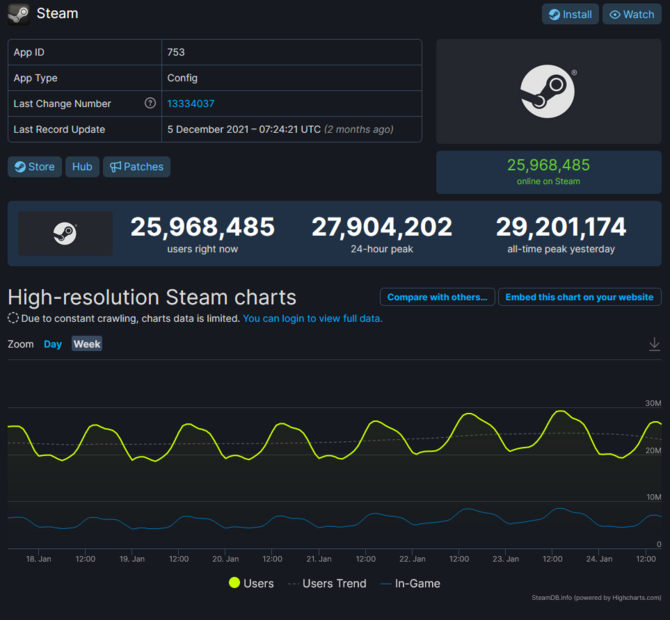Click the small Steam logo in stats banner

coord(65,233)
